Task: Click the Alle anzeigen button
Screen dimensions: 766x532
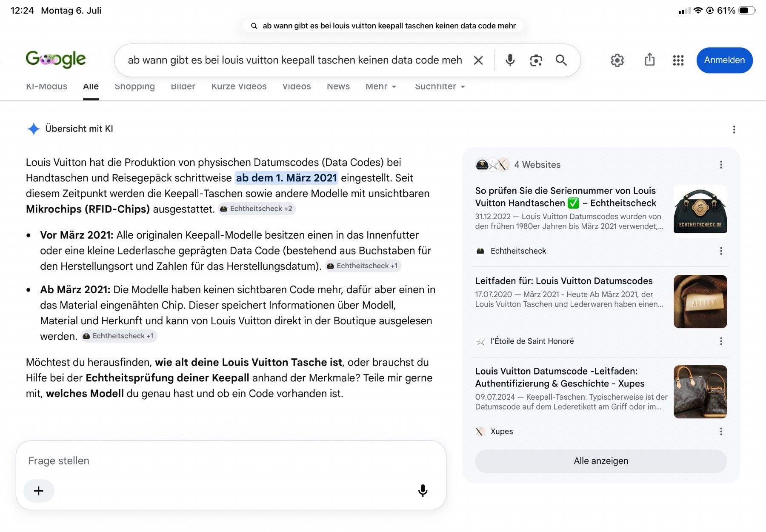Action: [x=601, y=461]
